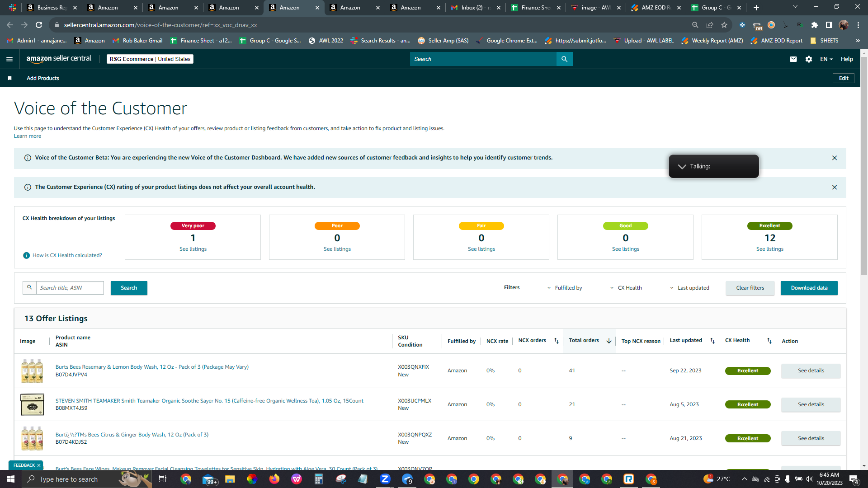See details for Burts Bees Rosemary & Lemon
868x488 pixels.
(811, 371)
